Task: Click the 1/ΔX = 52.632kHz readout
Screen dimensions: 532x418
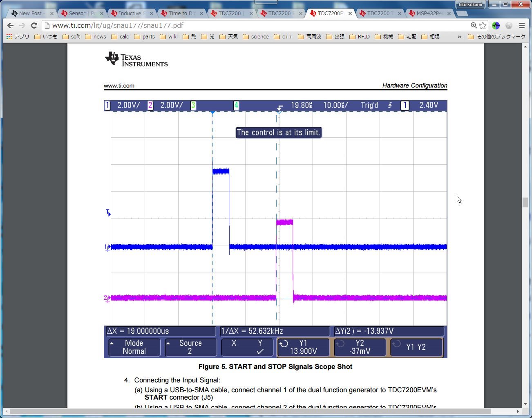Action: tap(275, 331)
